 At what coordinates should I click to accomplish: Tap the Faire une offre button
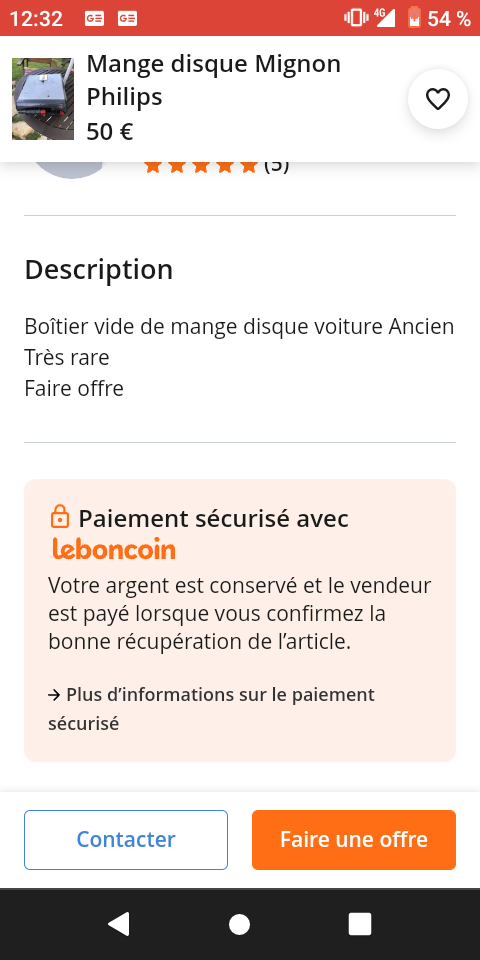(x=354, y=839)
